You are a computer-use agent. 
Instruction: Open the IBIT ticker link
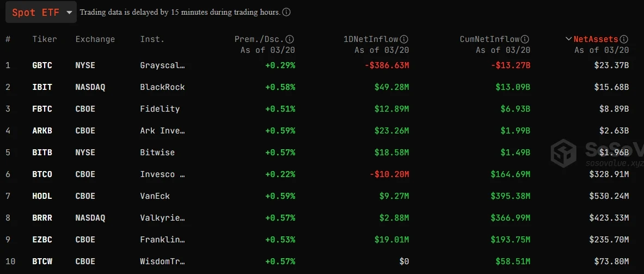(x=42, y=87)
